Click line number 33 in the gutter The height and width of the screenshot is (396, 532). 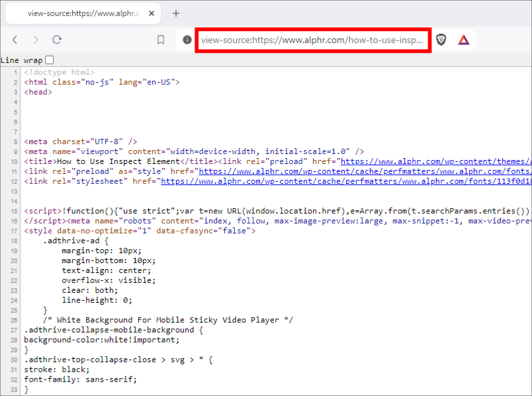14,389
